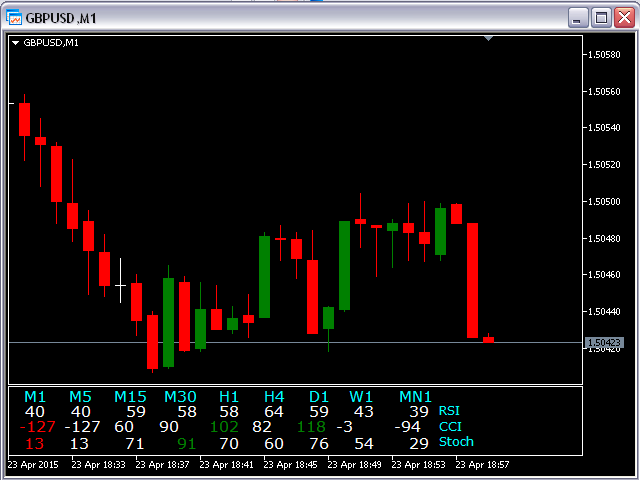The image size is (640, 480).
Task: Click the red CCI value -127
Action: (x=38, y=427)
